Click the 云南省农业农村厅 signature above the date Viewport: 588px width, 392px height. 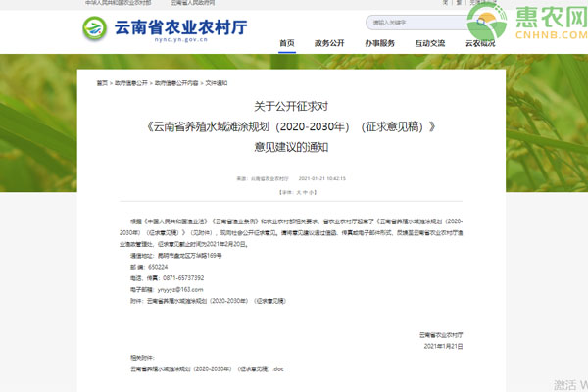(441, 335)
